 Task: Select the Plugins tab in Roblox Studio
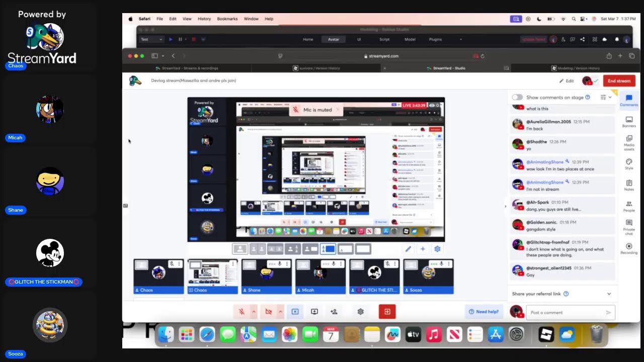435,39
